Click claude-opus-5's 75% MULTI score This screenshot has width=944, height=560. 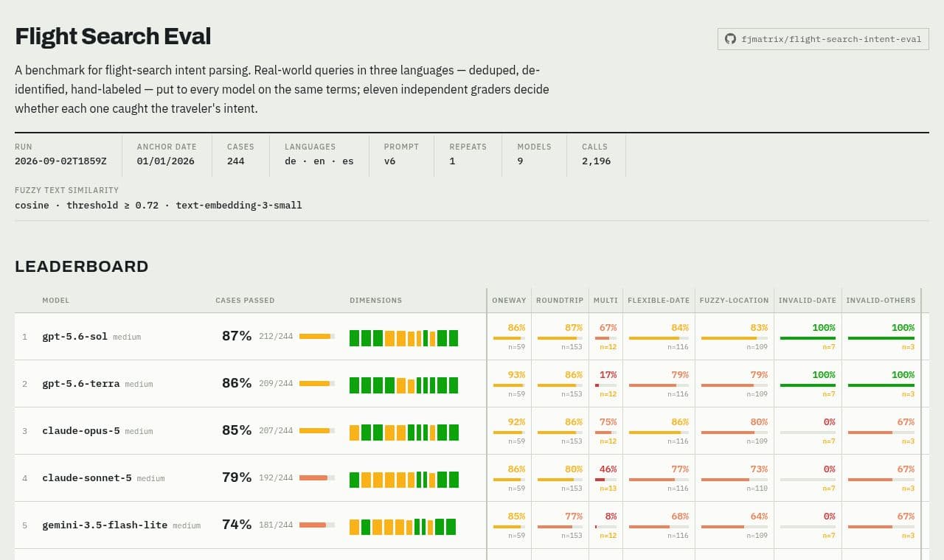(x=608, y=422)
